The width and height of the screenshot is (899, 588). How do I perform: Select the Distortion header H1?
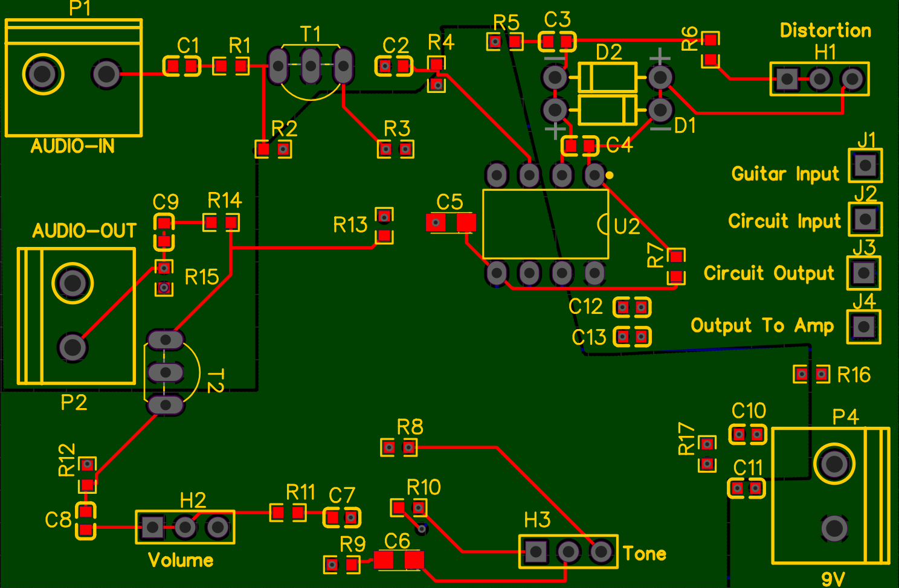(x=819, y=78)
